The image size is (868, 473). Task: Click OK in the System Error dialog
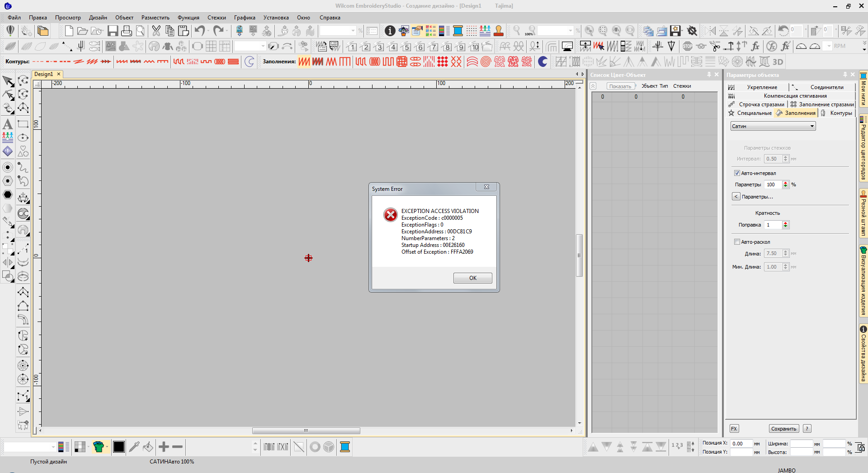472,278
